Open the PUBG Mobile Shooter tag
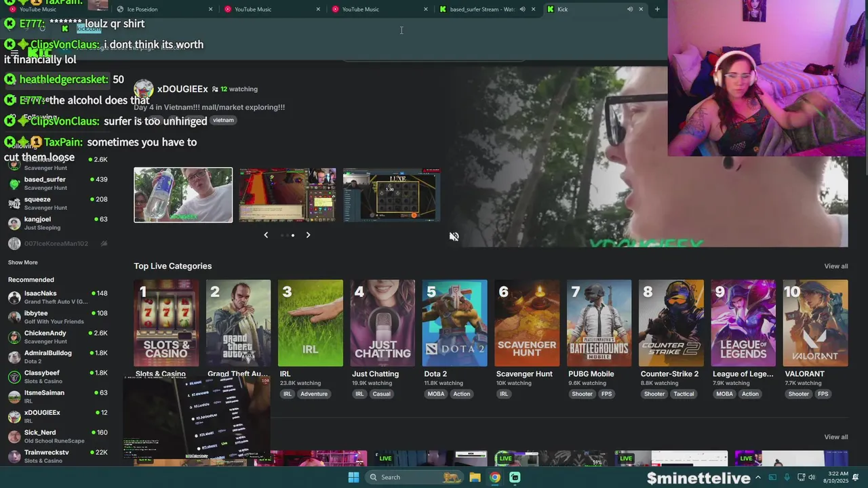868x488 pixels. [x=582, y=394]
